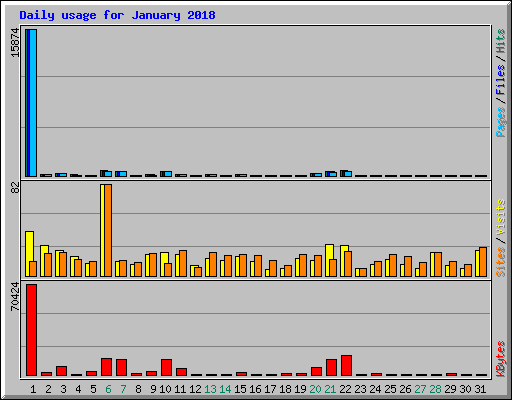
Task: Select the red KBytes bar for day 6
Action: click(x=107, y=367)
